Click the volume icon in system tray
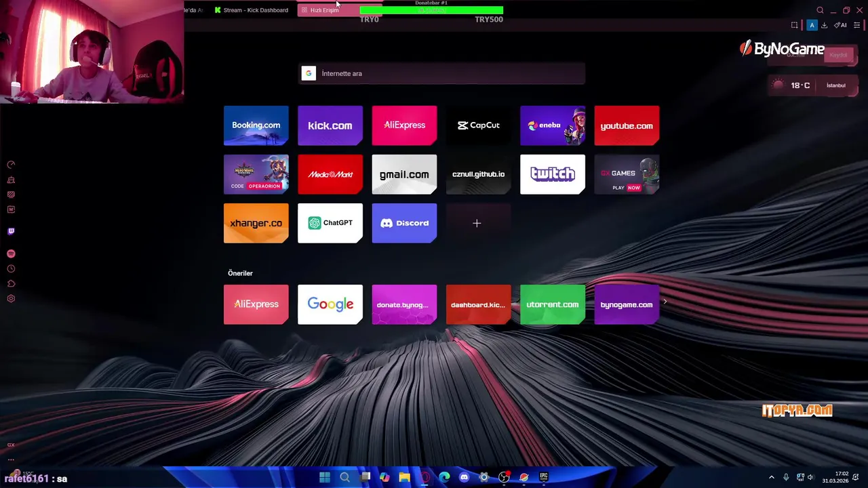 point(810,477)
